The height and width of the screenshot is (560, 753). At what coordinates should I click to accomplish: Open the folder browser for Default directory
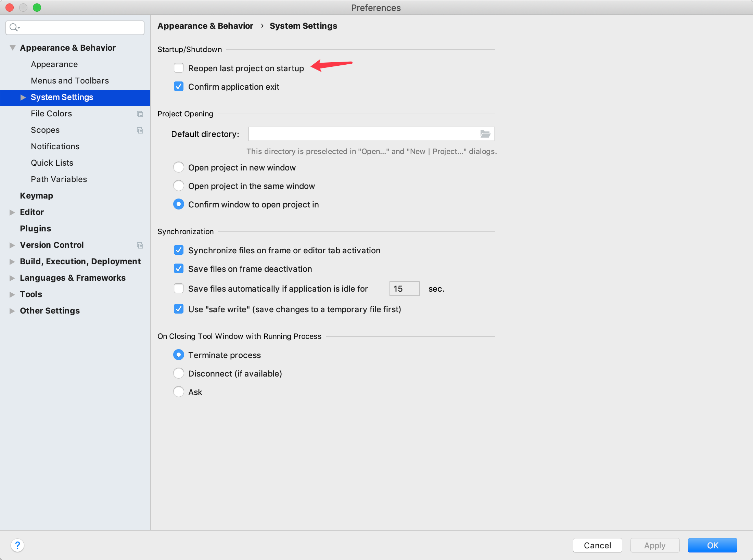(485, 134)
